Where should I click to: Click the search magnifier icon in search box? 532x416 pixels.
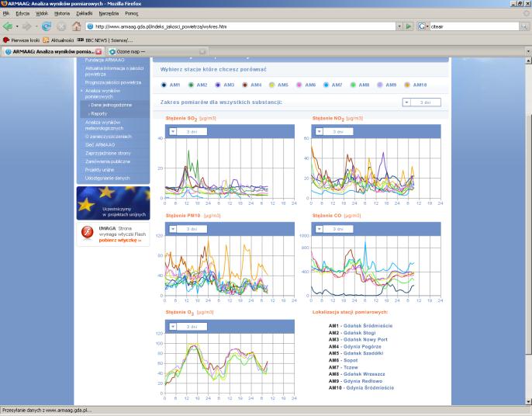pos(524,26)
